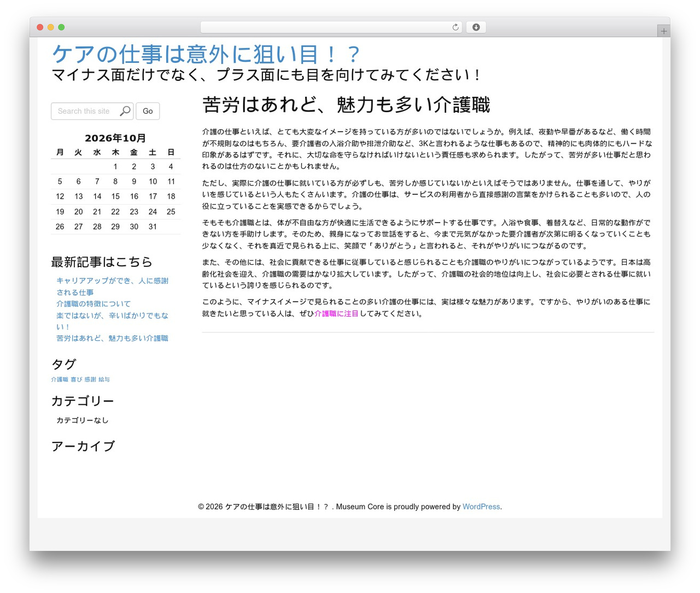Viewport: 700px width, 593px height.
Task: Click calendar caption 2026年10月
Action: tap(115, 138)
